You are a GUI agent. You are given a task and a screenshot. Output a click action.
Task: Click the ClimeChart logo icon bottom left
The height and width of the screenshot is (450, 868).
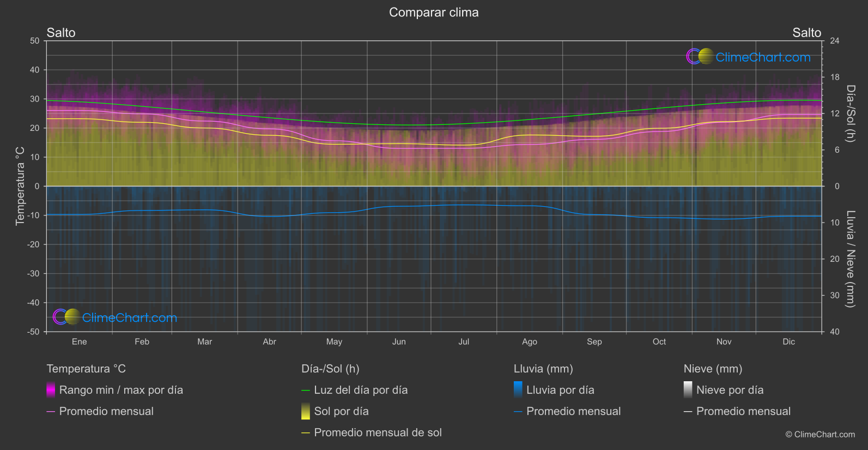click(x=66, y=316)
